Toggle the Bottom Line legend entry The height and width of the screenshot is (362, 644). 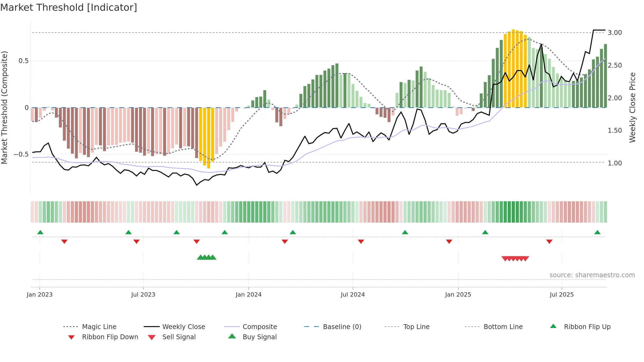click(494, 327)
